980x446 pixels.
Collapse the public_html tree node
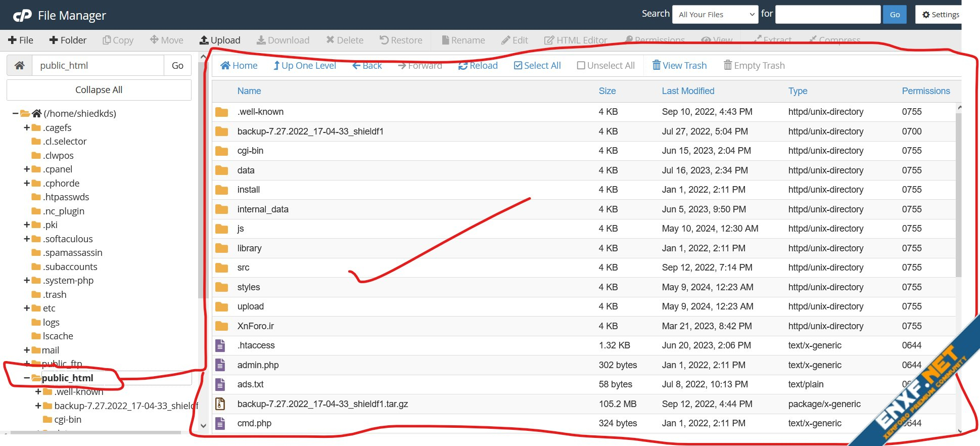[x=27, y=378]
